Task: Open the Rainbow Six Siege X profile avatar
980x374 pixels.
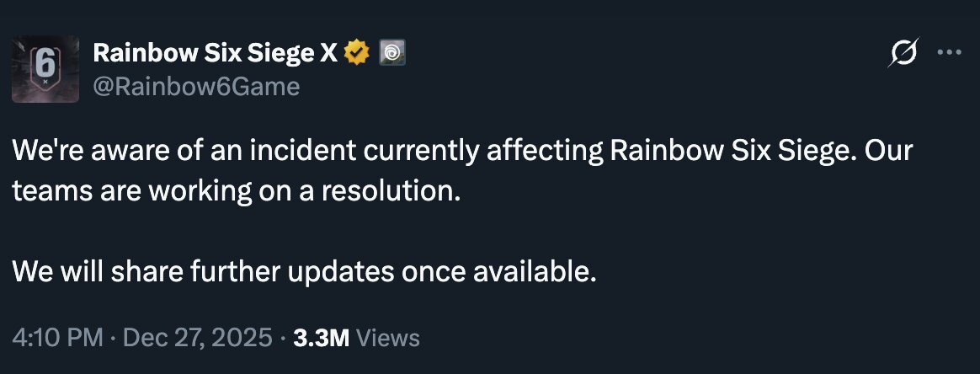Action: tap(45, 69)
